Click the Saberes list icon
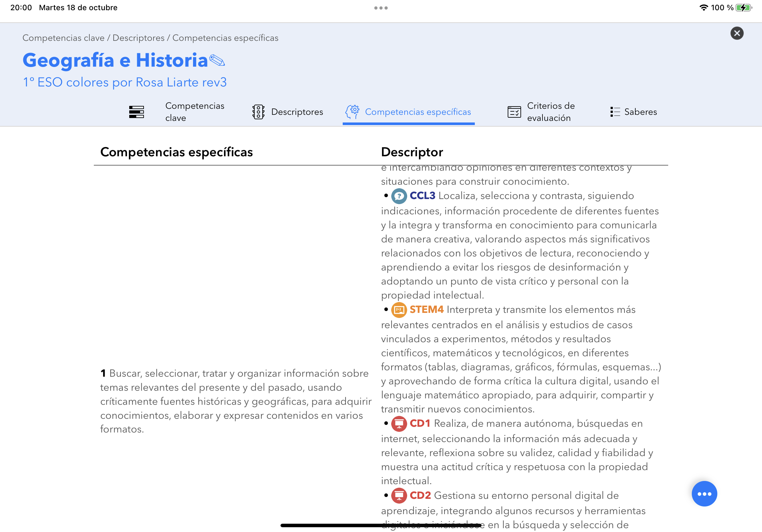 615,112
